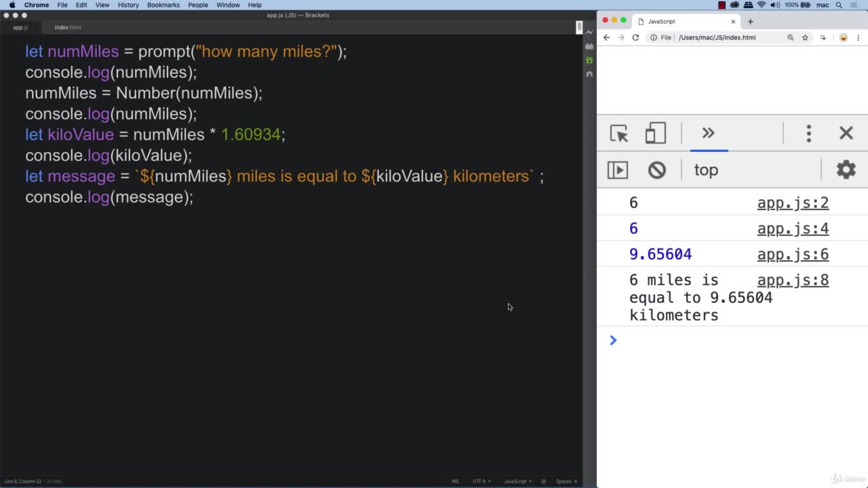Open the Chrome application menu
This screenshot has height=488, width=868.
coord(37,5)
